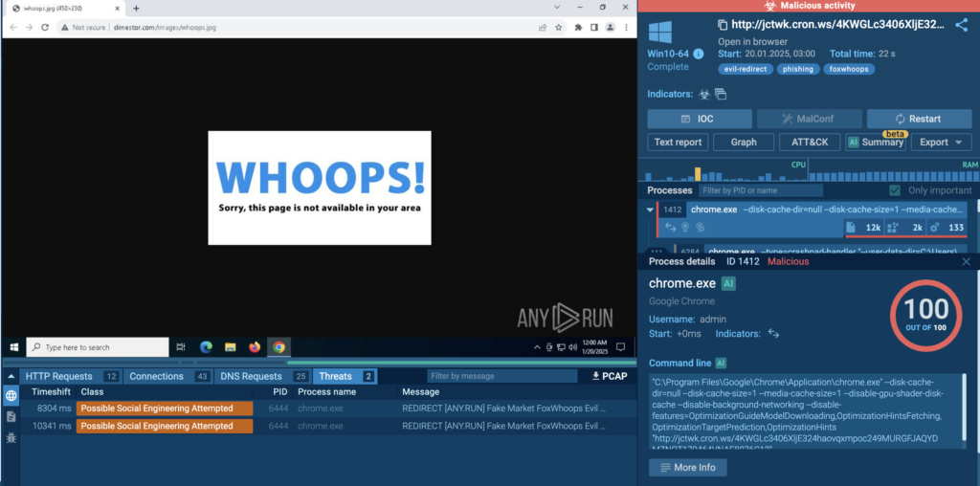Screen dimensions: 980x486
Task: Collapse the bottom network panel arrow
Action: [x=10, y=376]
